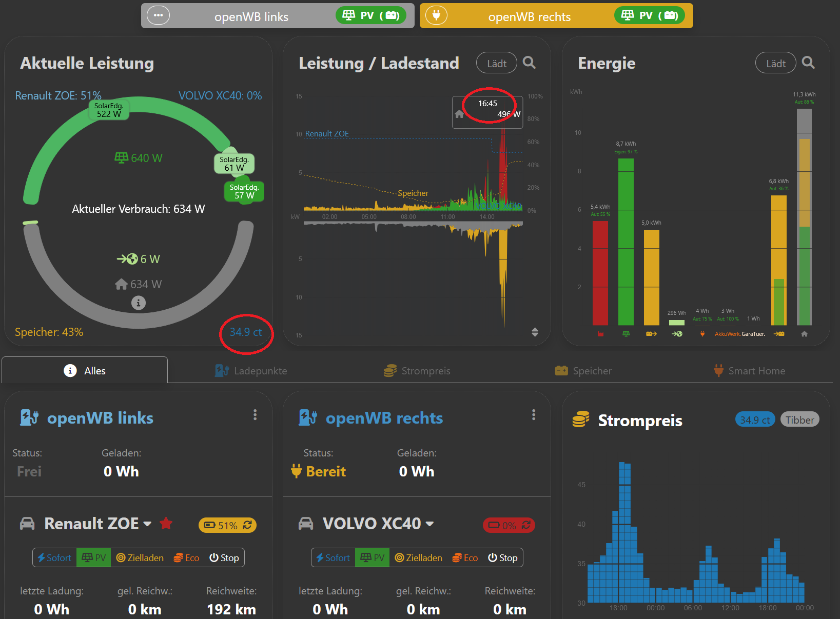Select Eco charge mode for VOLVO XC40
Viewport: 840px width, 619px height.
(465, 557)
